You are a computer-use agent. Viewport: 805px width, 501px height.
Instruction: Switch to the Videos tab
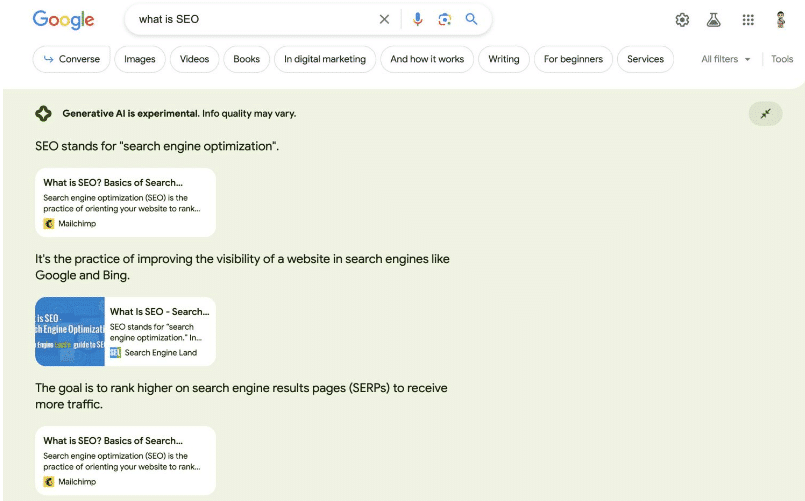[x=194, y=59]
